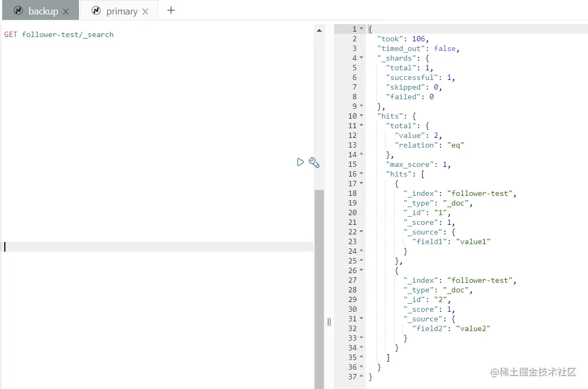The image size is (588, 389).
Task: Click the "relation": "eq" line
Action: [430, 145]
